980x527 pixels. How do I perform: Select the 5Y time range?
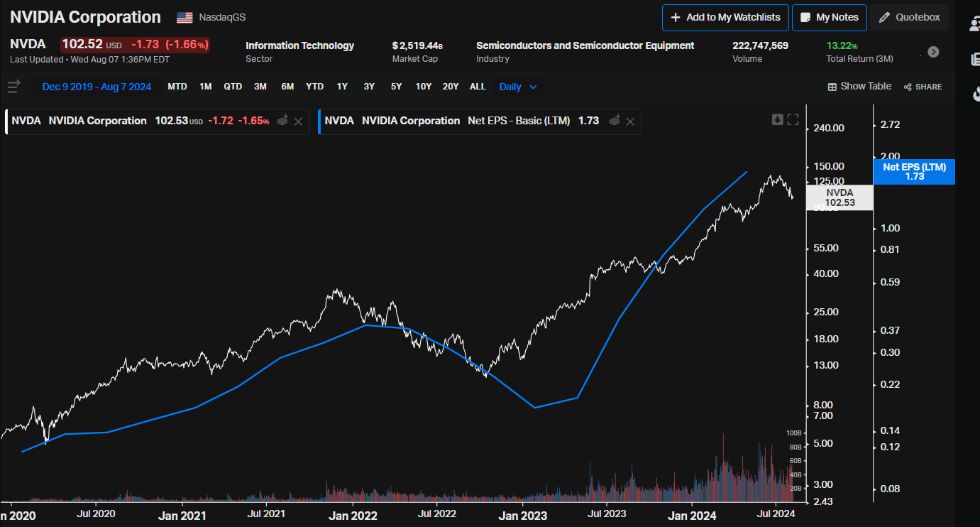click(396, 87)
